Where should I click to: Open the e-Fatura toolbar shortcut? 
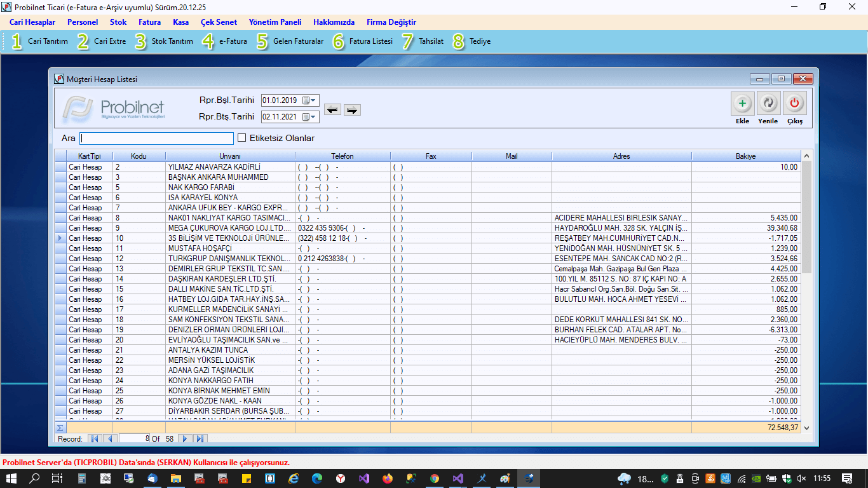pos(225,41)
